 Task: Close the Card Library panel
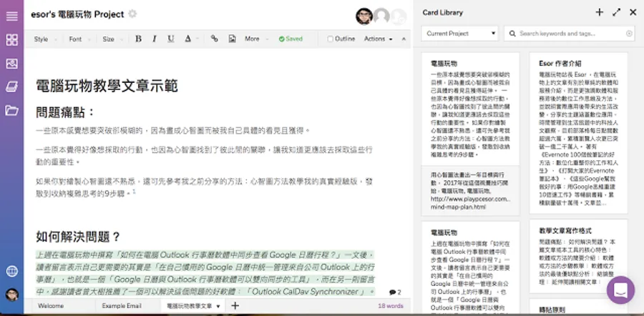(x=633, y=12)
